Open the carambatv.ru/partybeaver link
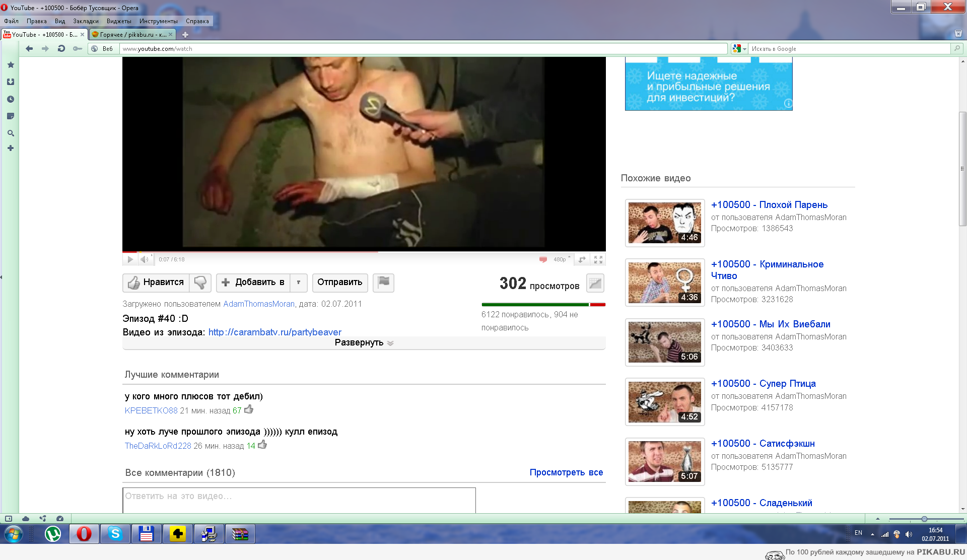This screenshot has width=967, height=560. [x=275, y=332]
